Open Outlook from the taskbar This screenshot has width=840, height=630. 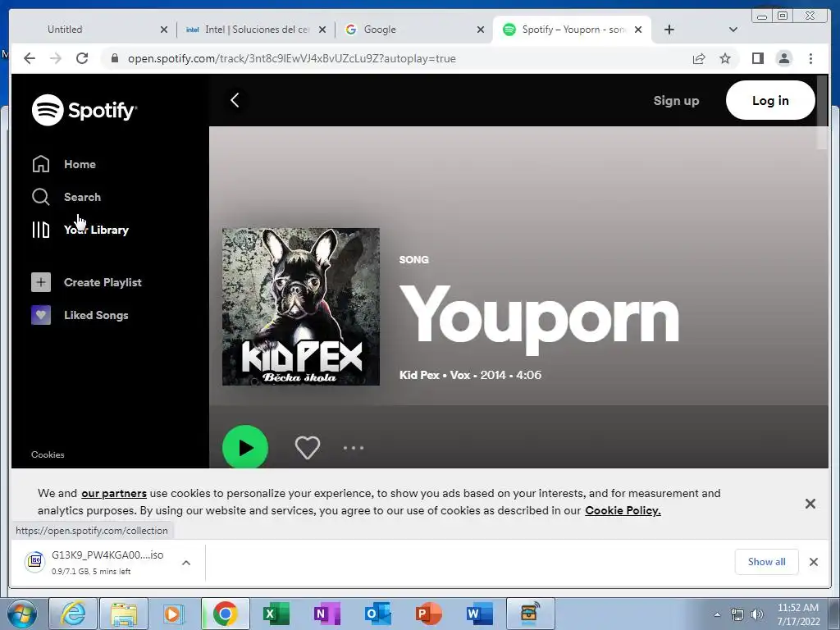click(377, 614)
